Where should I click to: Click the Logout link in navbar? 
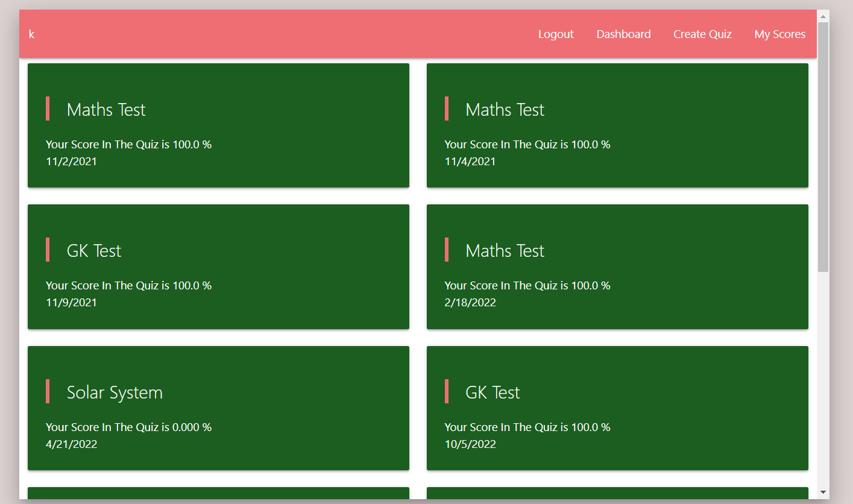[x=556, y=34]
